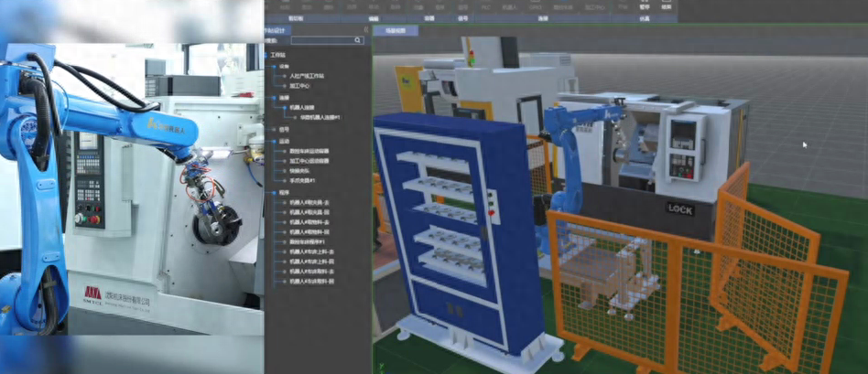
Task: Click the search magnifier icon in tree panel
Action: [x=358, y=40]
